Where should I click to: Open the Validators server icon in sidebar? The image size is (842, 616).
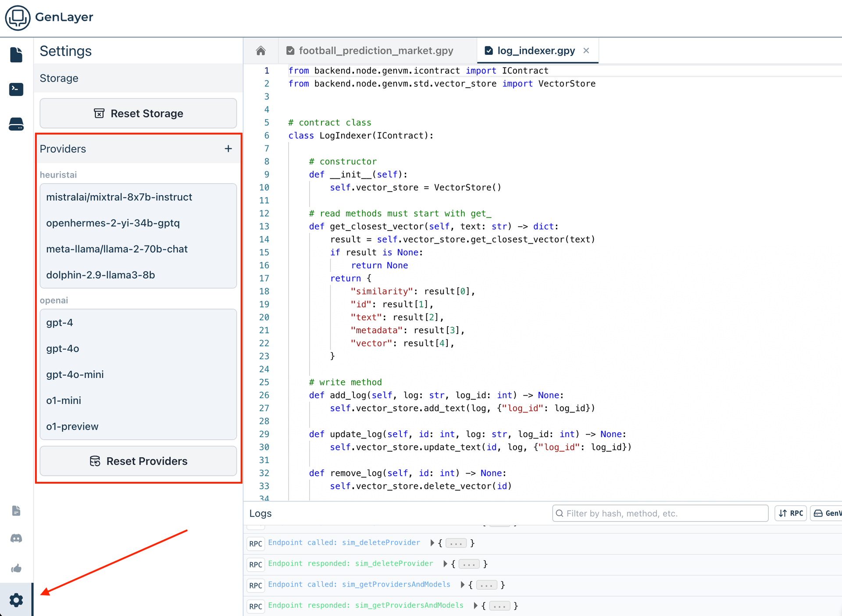16,124
